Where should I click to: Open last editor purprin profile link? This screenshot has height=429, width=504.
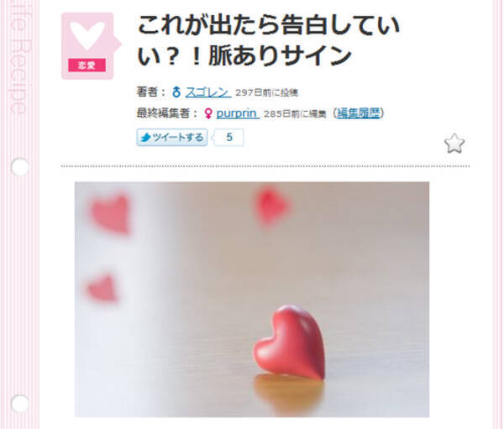coord(238,113)
